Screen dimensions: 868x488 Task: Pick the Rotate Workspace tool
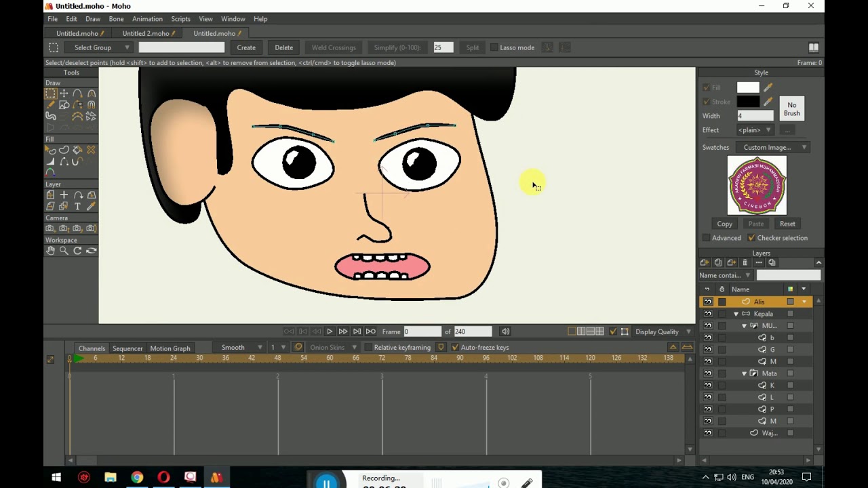[x=77, y=251]
